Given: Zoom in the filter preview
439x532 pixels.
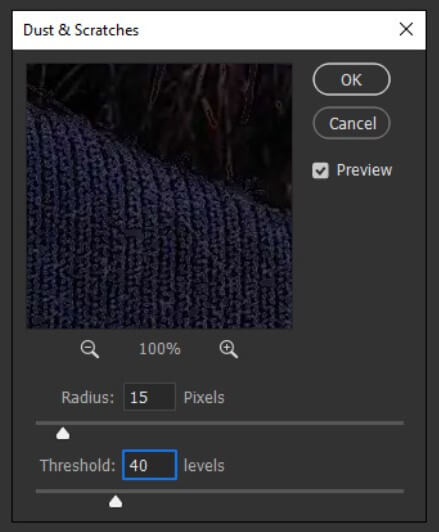Looking at the screenshot, I should pos(229,349).
